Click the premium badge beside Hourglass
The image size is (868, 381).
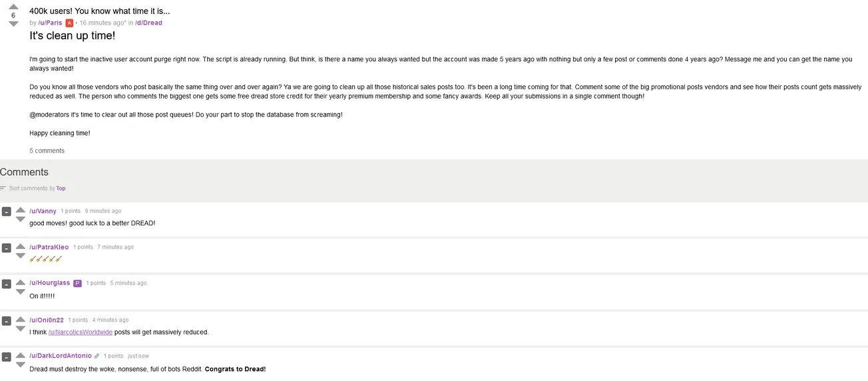pyautogui.click(x=77, y=283)
